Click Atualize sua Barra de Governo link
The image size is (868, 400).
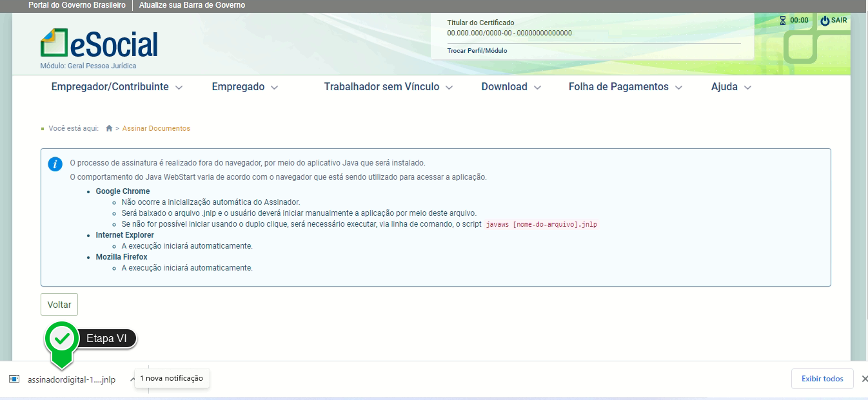coord(192,5)
